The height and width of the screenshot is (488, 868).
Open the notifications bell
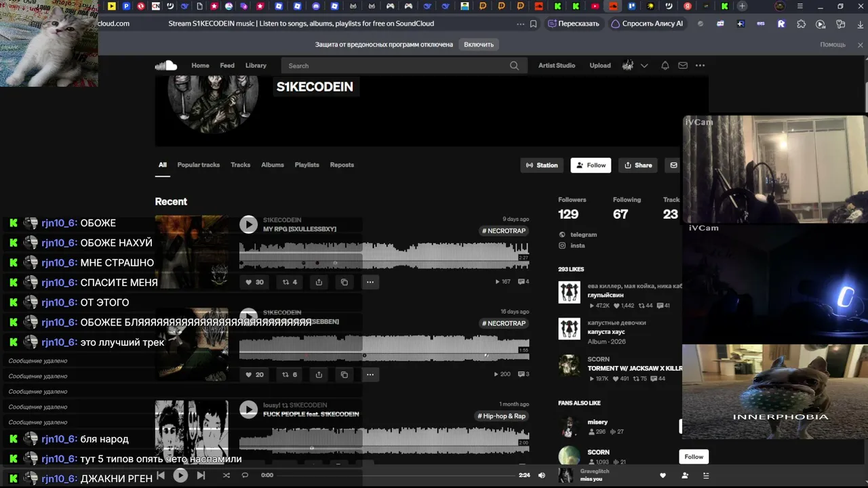(x=665, y=66)
